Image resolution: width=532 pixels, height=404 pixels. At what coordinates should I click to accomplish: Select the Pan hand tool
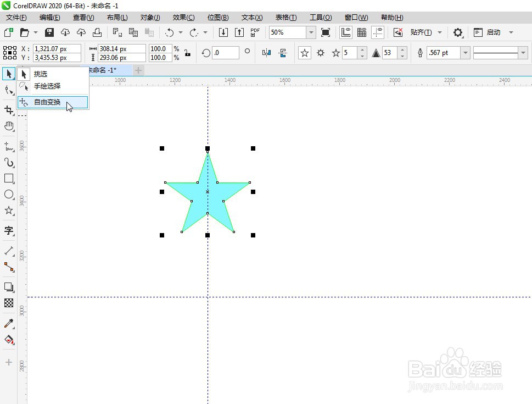(x=9, y=126)
